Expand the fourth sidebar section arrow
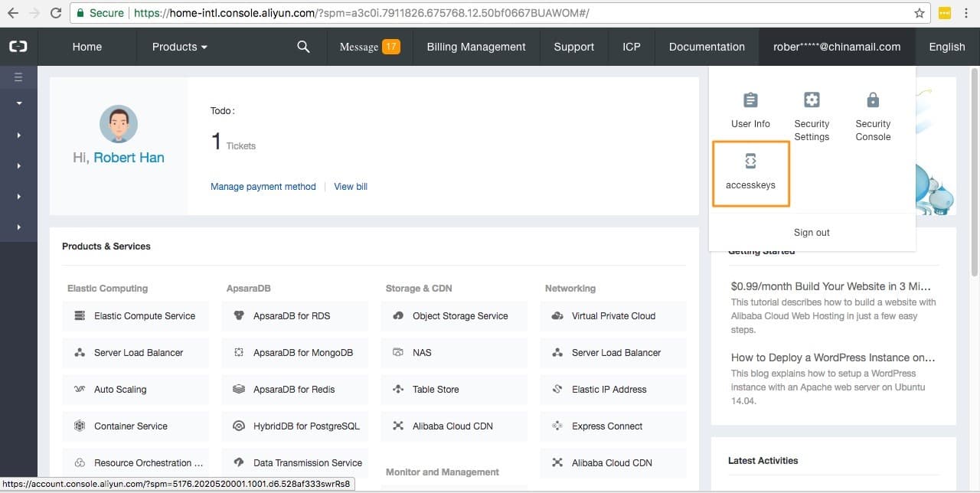The image size is (980, 493). click(18, 197)
